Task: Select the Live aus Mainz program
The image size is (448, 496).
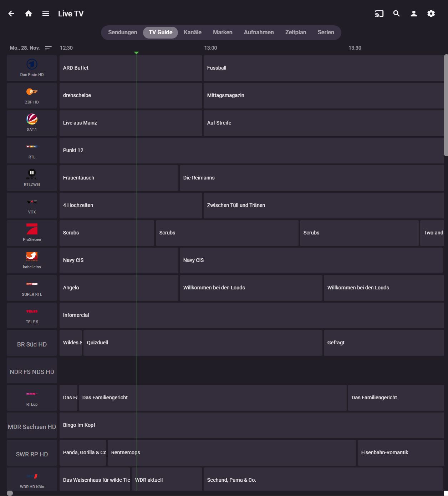Action: tap(131, 123)
